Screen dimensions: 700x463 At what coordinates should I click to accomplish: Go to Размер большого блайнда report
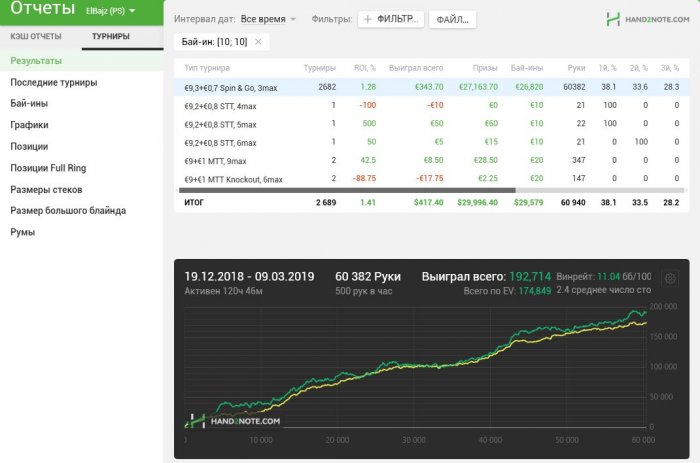pyautogui.click(x=67, y=211)
